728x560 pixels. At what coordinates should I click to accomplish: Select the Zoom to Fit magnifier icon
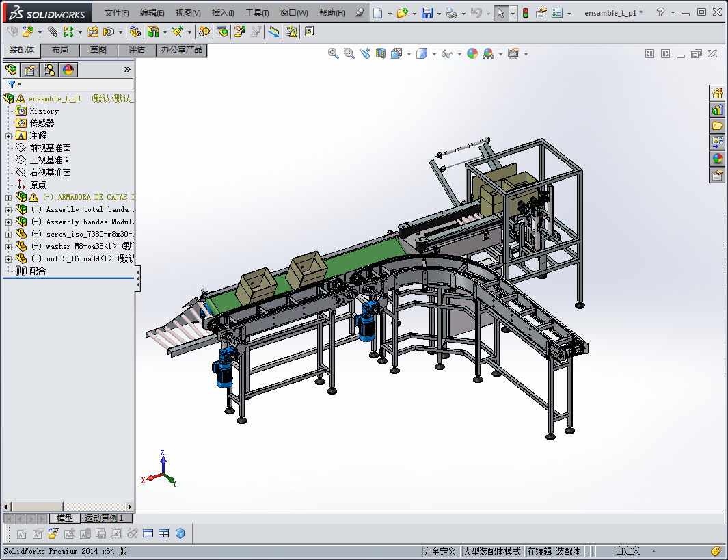[x=334, y=53]
